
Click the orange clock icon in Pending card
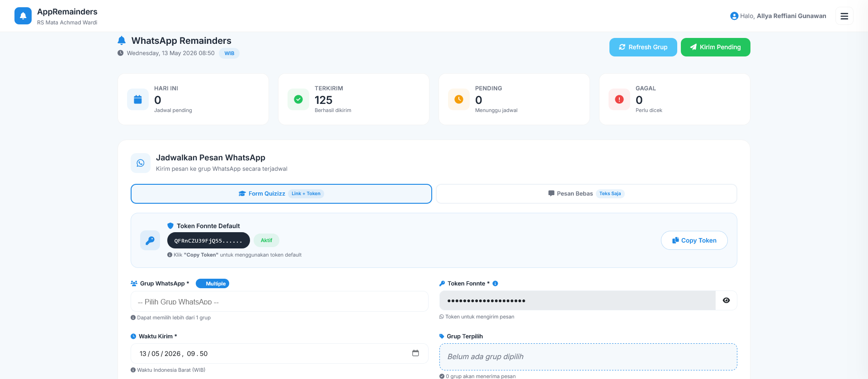(x=459, y=99)
